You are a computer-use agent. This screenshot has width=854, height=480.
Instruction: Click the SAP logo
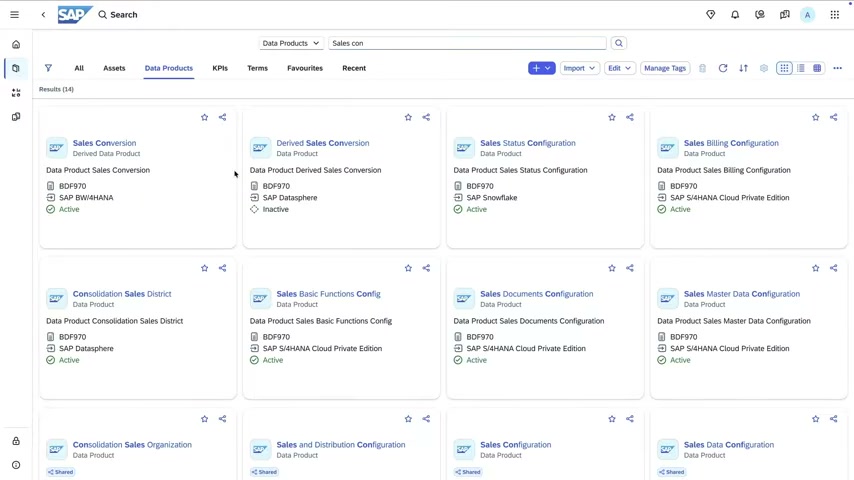(x=75, y=15)
